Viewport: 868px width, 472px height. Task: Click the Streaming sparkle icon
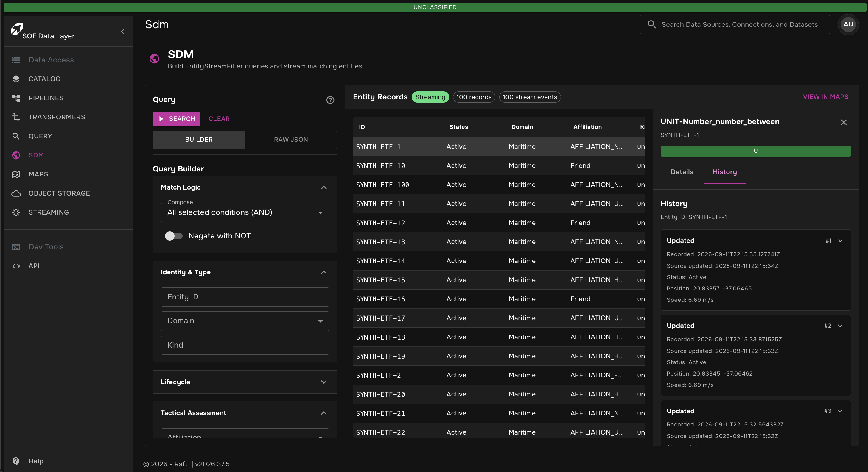16,212
